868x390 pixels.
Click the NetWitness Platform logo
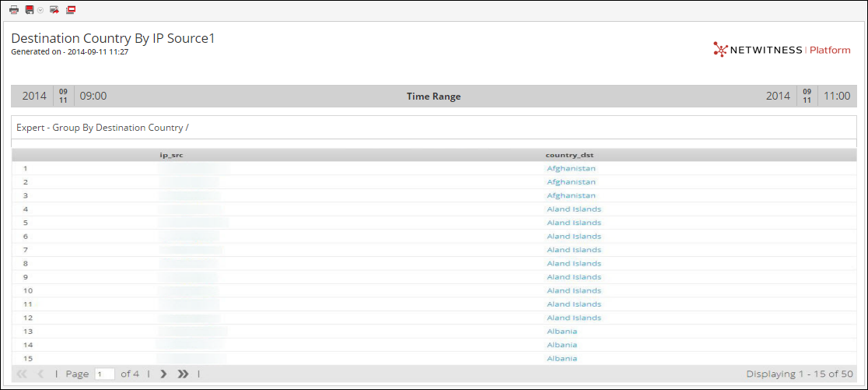(782, 50)
